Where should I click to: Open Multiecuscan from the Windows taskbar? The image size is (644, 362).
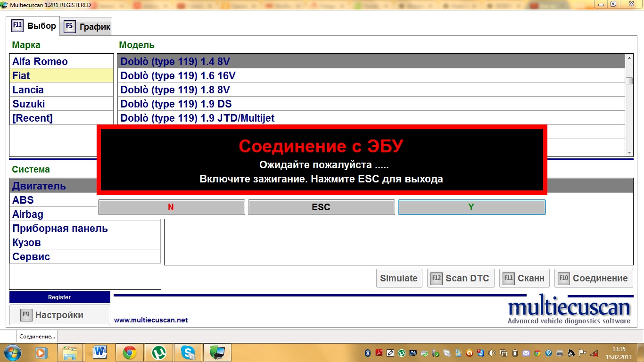(x=218, y=352)
